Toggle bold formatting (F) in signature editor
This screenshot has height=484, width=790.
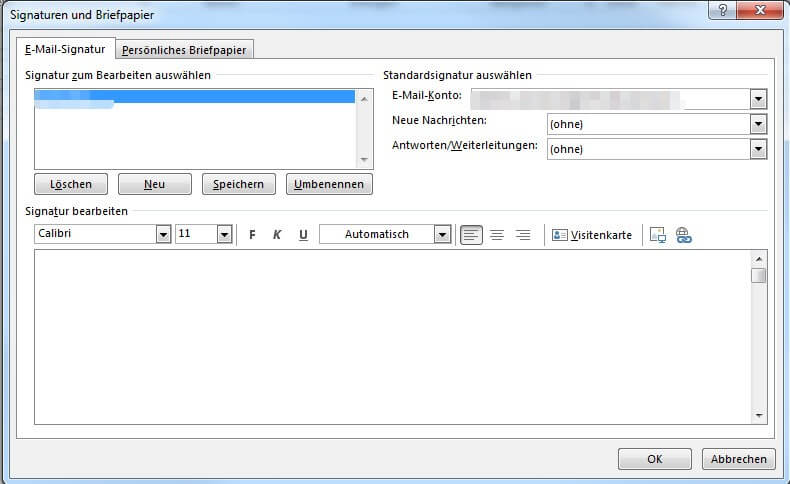252,235
